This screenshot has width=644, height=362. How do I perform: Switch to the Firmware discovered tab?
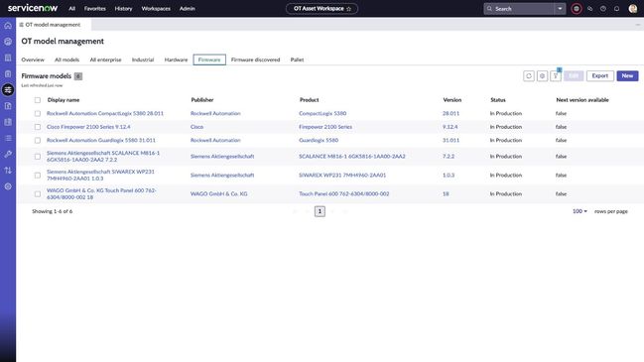(255, 60)
